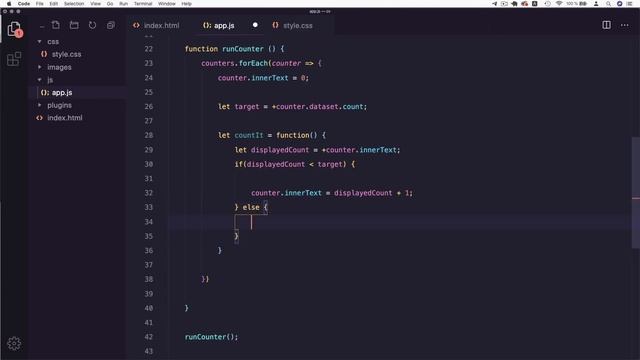The width and height of the screenshot is (640, 360).
Task: Collapse the css folder
Action: point(40,42)
